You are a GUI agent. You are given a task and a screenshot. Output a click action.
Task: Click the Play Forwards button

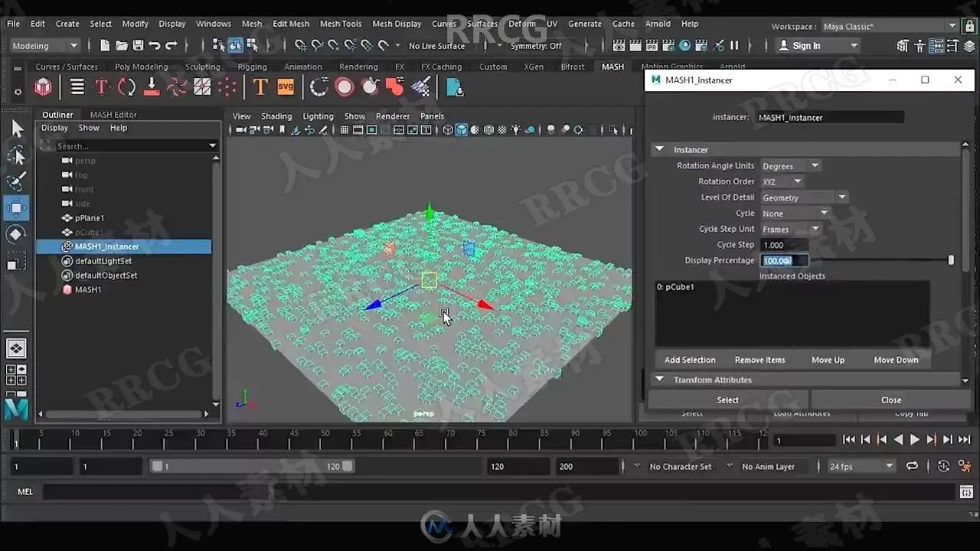point(914,439)
